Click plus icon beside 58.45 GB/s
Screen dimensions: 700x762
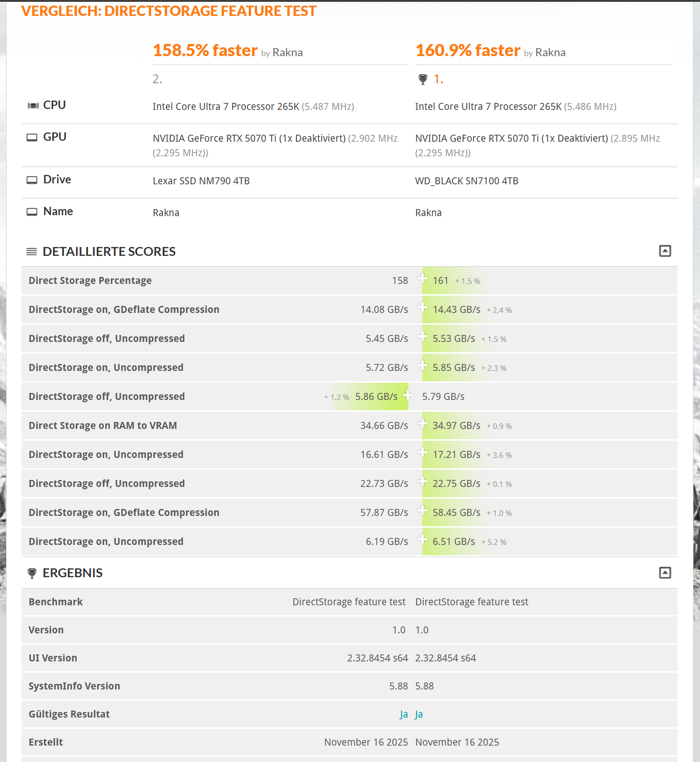422,511
